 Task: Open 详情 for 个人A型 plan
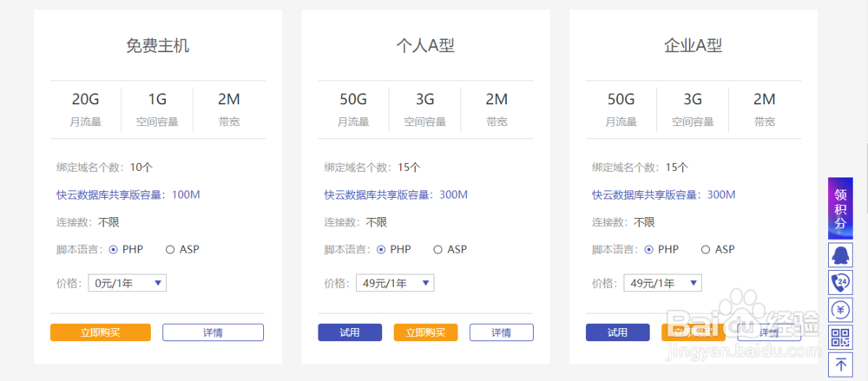pyautogui.click(x=501, y=332)
